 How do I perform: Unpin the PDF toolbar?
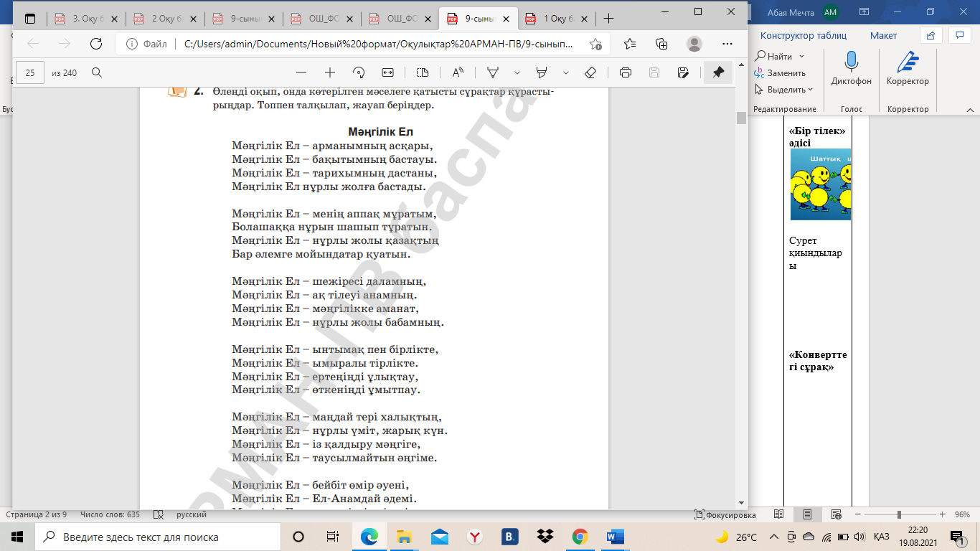(x=718, y=72)
